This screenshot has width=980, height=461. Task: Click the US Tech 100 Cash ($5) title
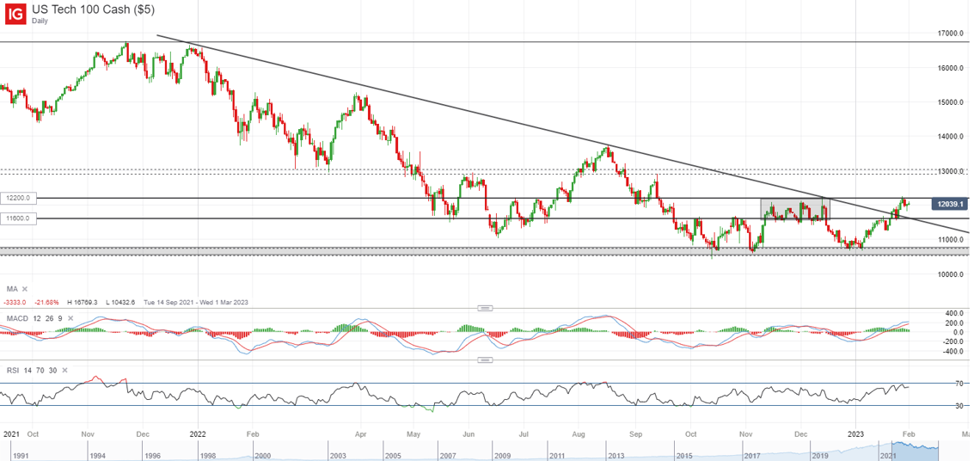[93, 9]
